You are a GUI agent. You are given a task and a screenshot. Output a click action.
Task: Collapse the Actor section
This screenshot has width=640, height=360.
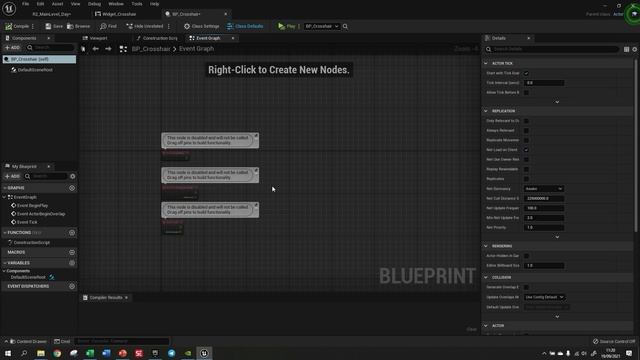pos(486,326)
